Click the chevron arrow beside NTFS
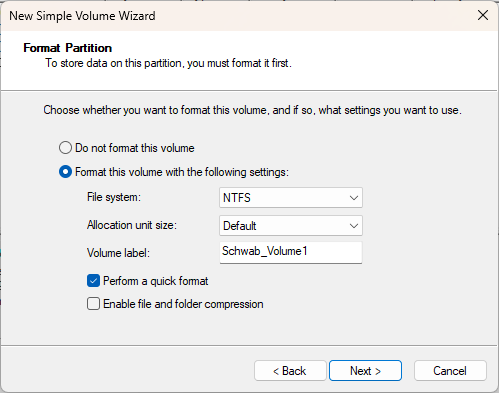 point(354,198)
